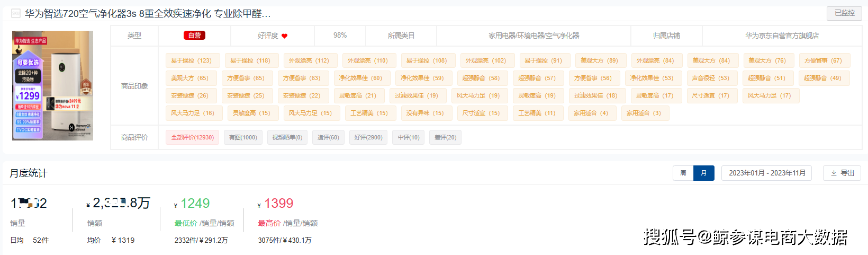The image size is (868, 255).
Task: Click the average price ¥1319 text
Action: click(123, 240)
